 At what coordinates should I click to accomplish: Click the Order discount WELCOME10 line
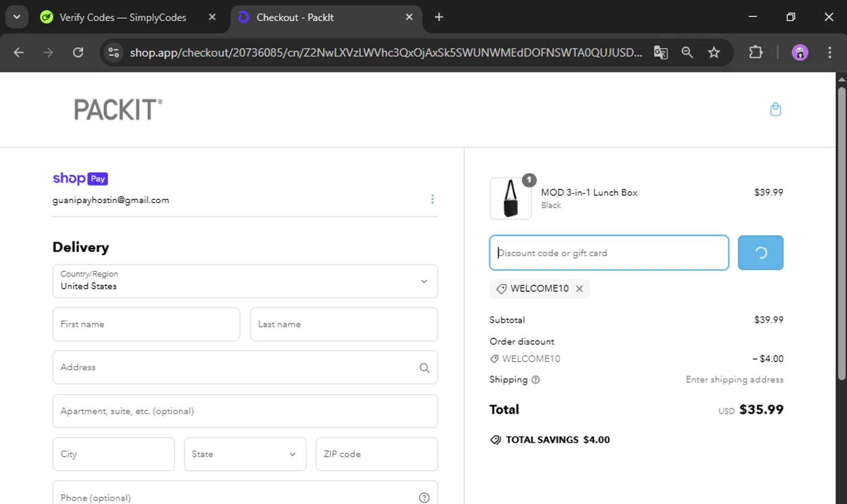point(525,359)
